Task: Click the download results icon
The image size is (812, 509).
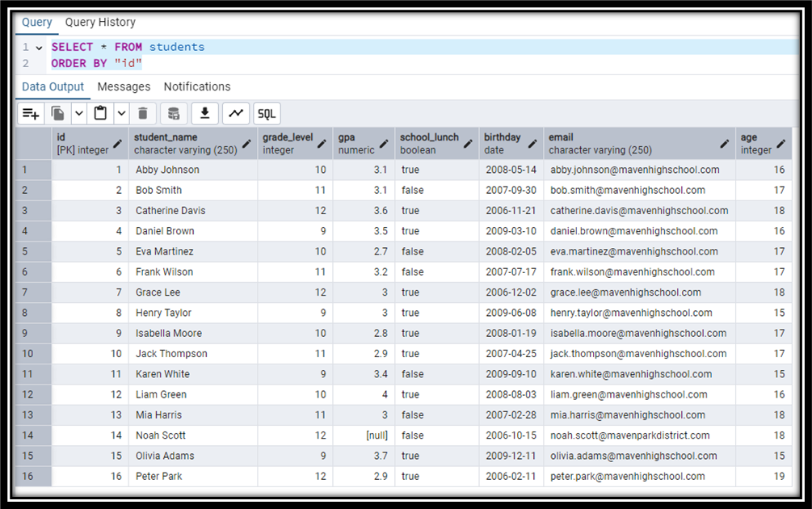Action: pyautogui.click(x=204, y=113)
